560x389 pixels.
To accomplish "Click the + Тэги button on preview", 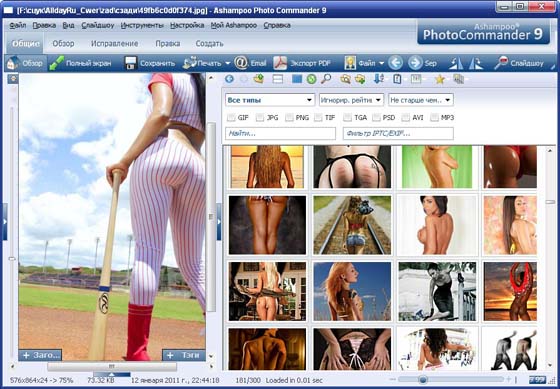I will (x=184, y=355).
